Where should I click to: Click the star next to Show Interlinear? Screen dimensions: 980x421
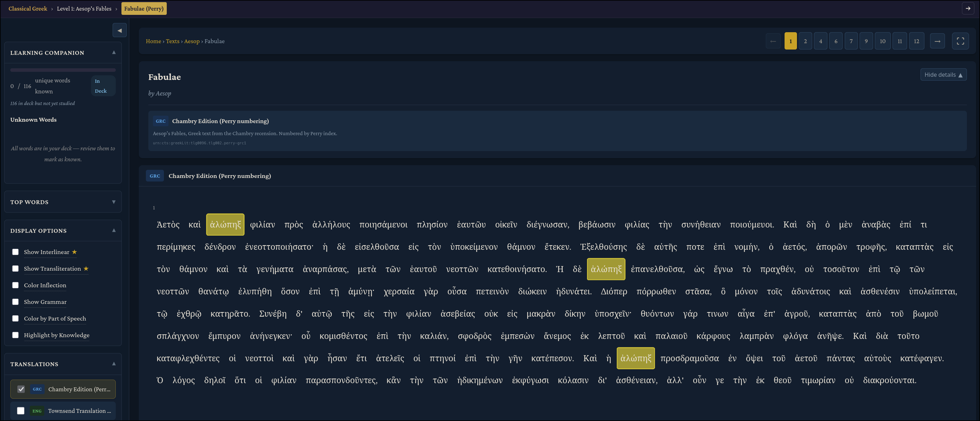[x=75, y=252]
